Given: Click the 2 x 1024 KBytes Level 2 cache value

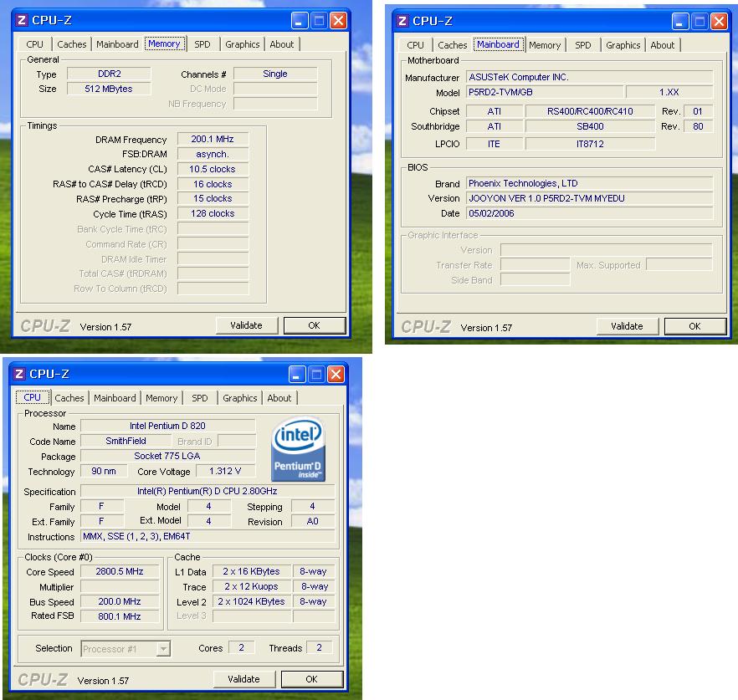Looking at the screenshot, I should coord(251,601).
